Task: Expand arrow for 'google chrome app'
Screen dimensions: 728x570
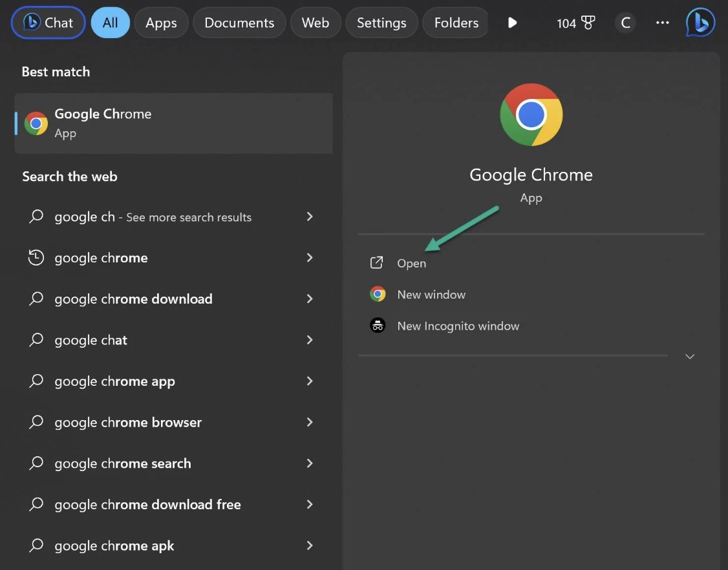Action: tap(310, 381)
